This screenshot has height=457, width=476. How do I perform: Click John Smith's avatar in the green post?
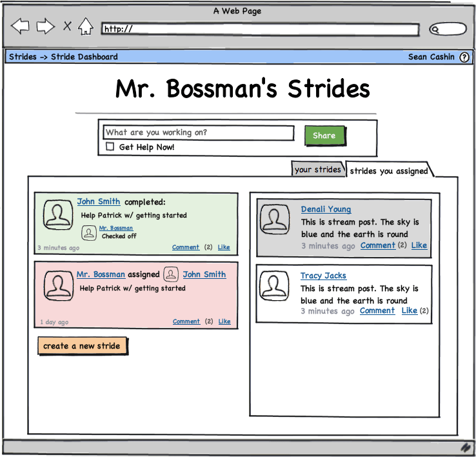[58, 214]
